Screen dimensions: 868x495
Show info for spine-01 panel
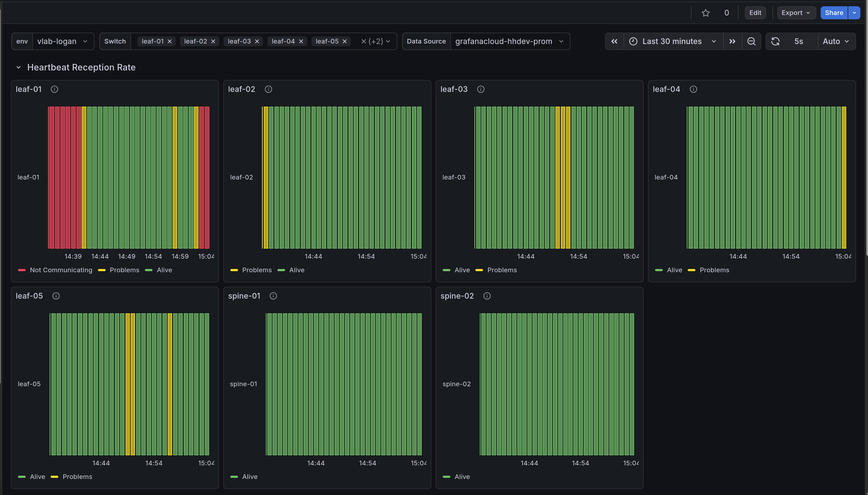tap(273, 296)
